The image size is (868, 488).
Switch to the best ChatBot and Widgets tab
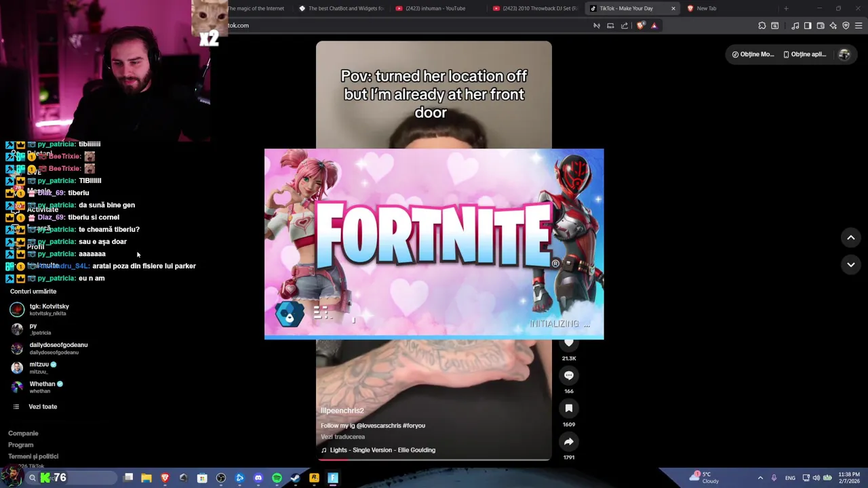tap(341, 8)
